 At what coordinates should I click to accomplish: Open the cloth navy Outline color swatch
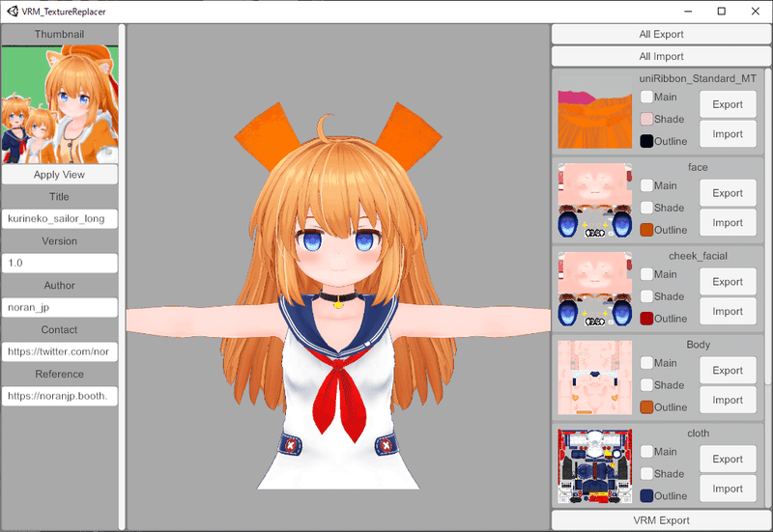pyautogui.click(x=646, y=495)
